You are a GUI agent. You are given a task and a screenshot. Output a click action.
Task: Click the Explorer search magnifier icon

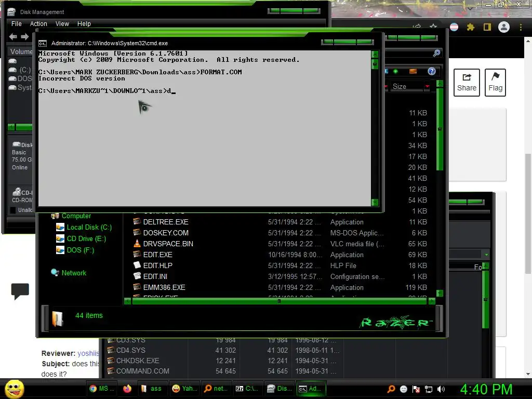436,53
